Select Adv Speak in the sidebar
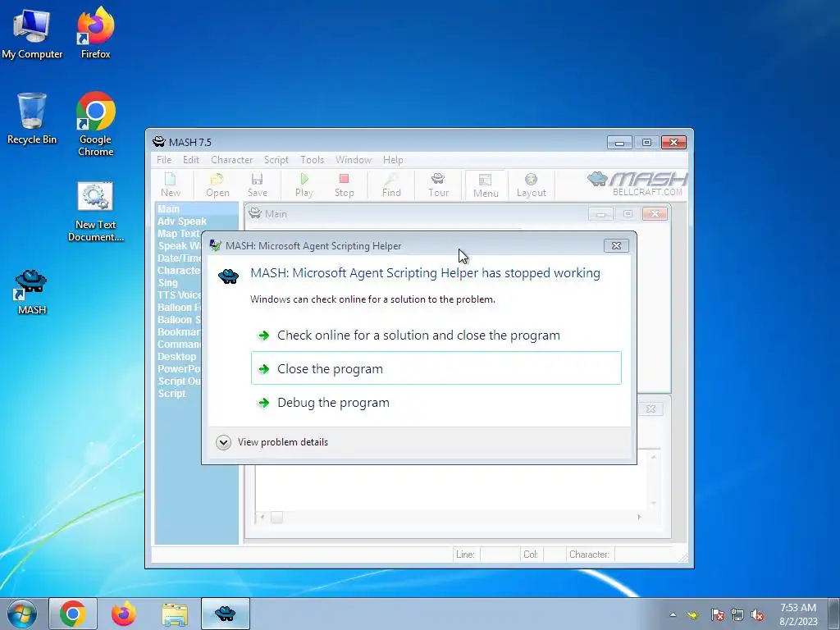This screenshot has height=630, width=840. pyautogui.click(x=181, y=221)
